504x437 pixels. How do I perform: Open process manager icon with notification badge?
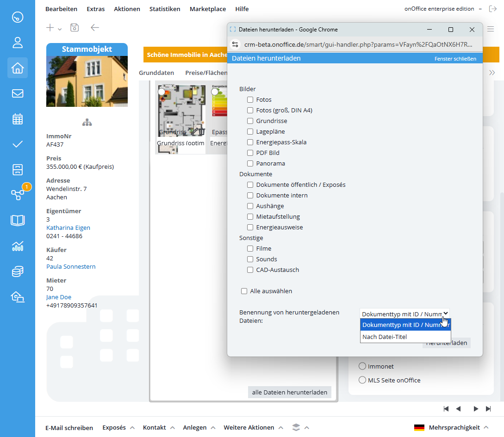coord(18,195)
